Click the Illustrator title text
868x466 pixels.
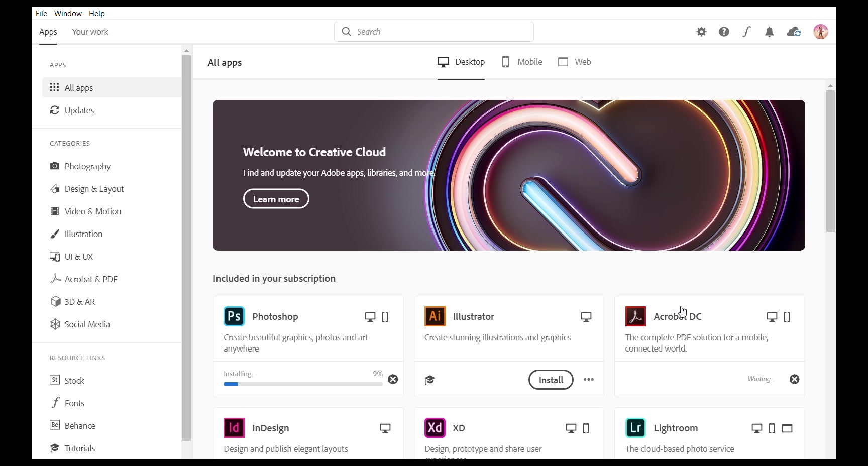474,316
